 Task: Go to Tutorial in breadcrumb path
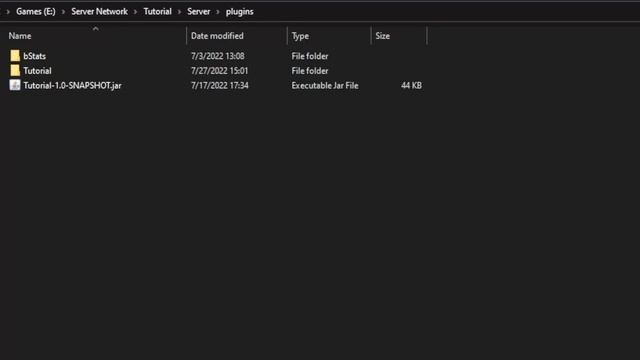coord(157,11)
